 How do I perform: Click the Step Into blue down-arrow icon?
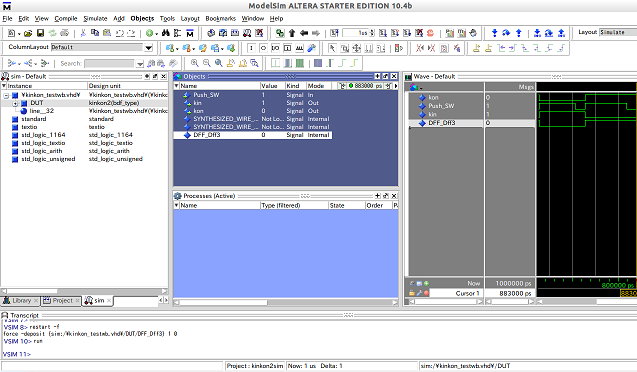tap(494, 33)
